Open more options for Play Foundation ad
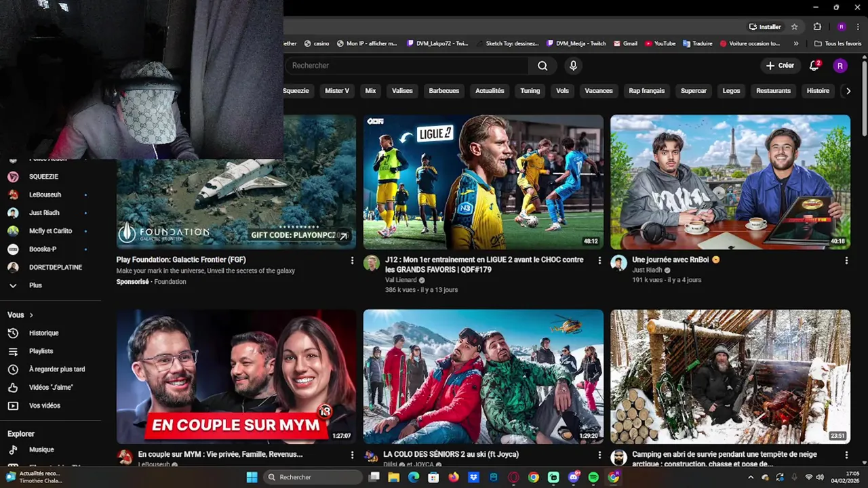Image resolution: width=868 pixels, height=488 pixels. click(x=352, y=260)
